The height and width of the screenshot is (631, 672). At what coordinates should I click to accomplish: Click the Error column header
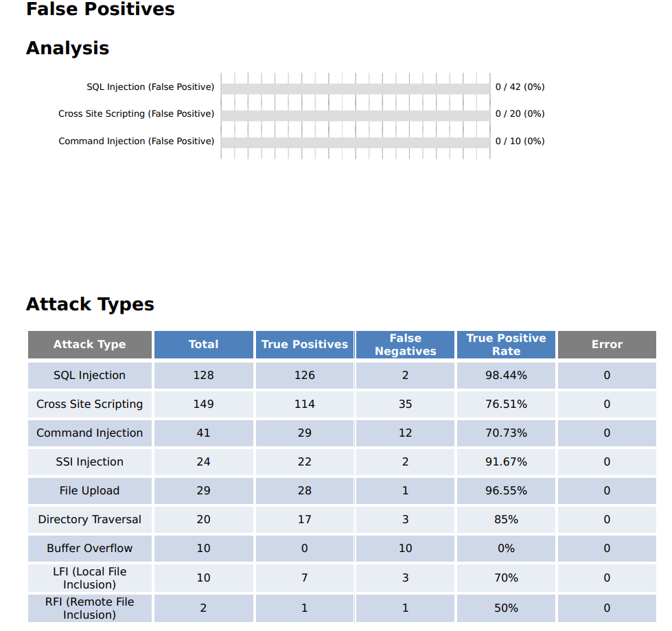607,345
